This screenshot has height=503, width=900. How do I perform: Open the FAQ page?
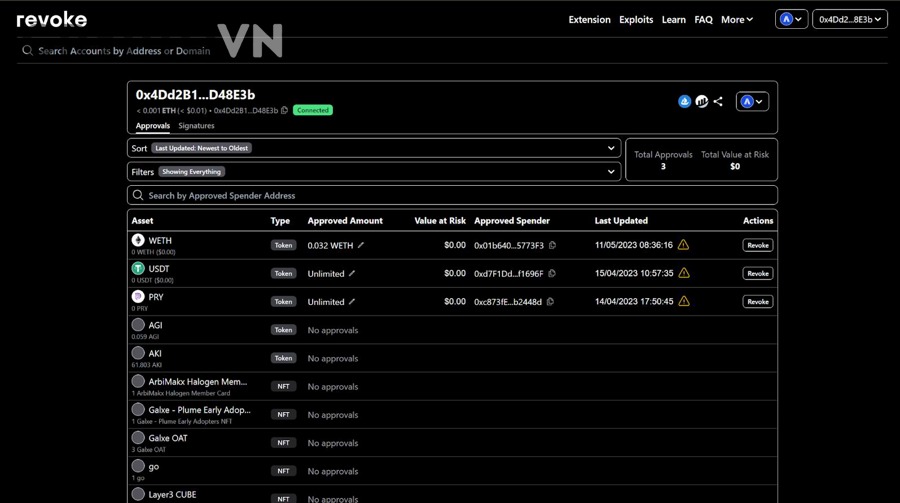(703, 20)
